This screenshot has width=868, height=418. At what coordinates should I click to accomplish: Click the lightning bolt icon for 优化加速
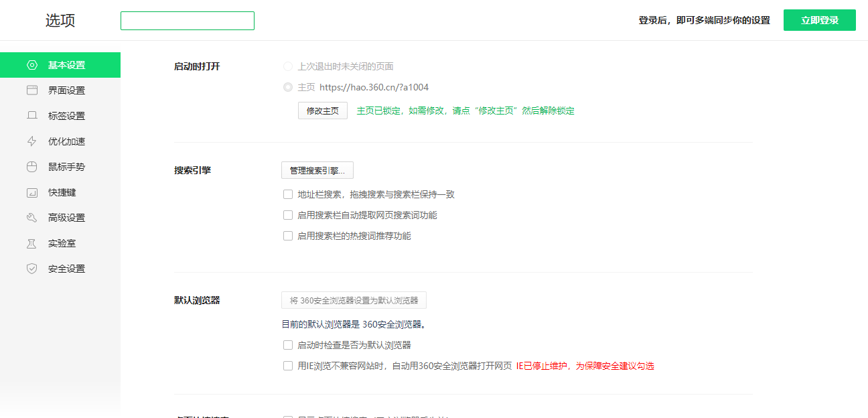coord(31,141)
